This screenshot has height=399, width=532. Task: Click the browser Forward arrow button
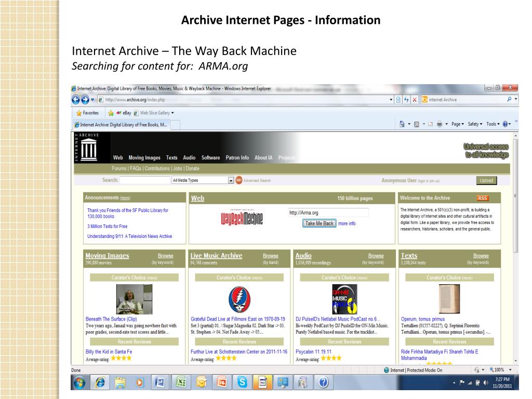tap(85, 99)
